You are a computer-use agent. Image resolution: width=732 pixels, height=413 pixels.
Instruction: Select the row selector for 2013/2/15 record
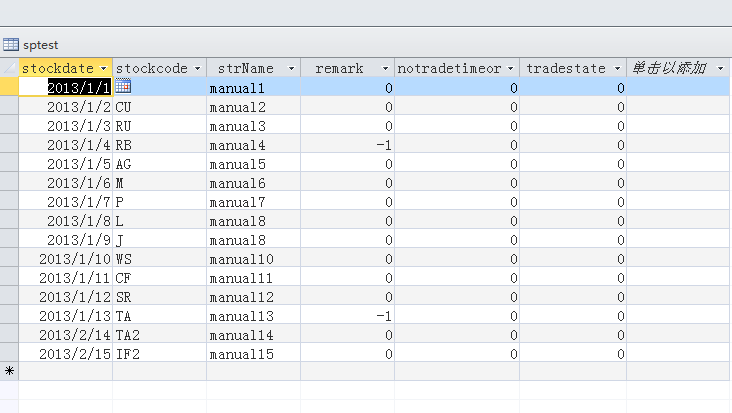pos(9,354)
